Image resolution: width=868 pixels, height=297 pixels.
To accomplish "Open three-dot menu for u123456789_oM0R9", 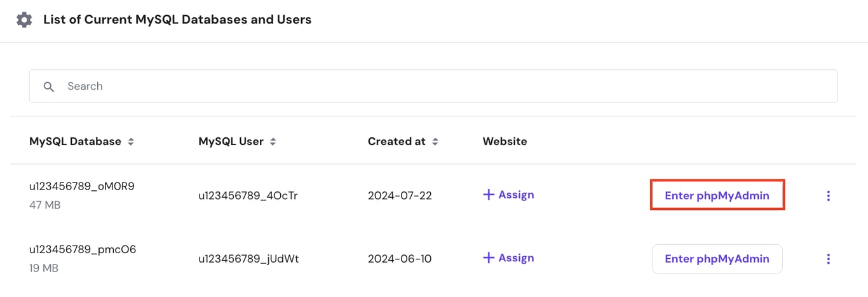I will coord(828,196).
